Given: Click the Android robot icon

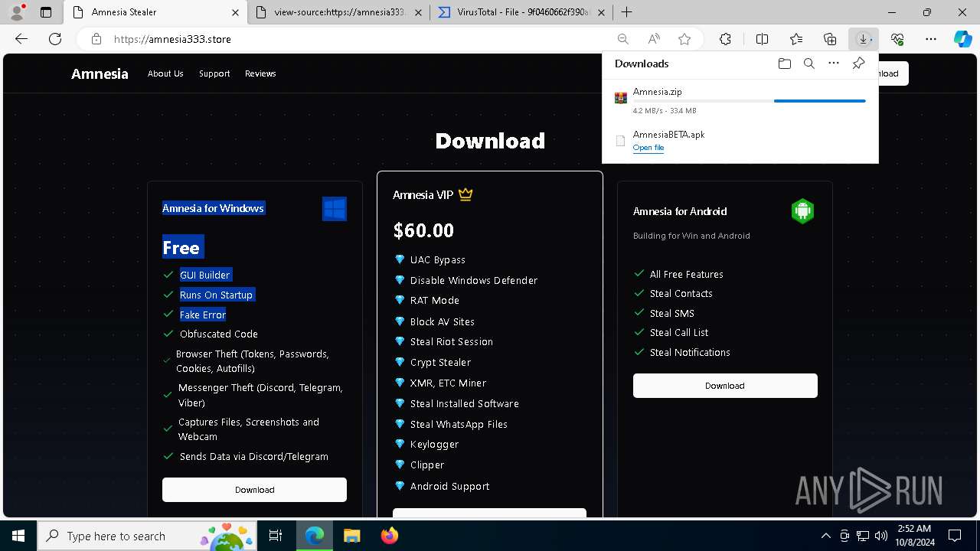Looking at the screenshot, I should point(802,211).
